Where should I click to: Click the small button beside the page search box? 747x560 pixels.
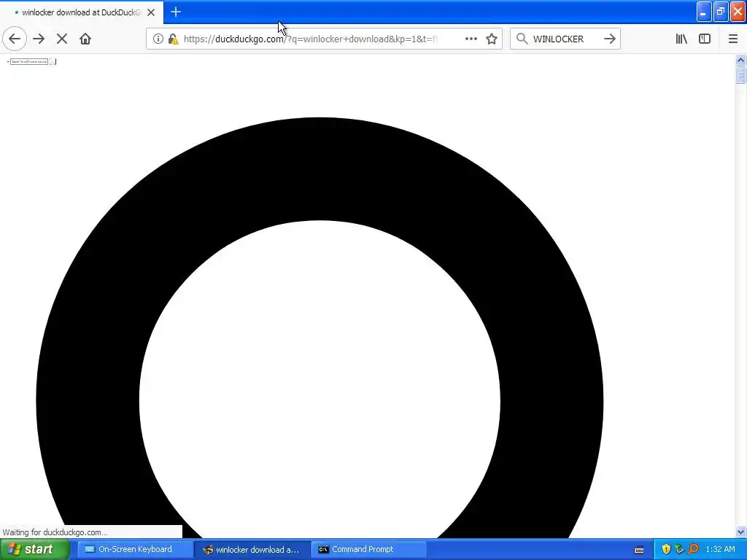coord(53,61)
